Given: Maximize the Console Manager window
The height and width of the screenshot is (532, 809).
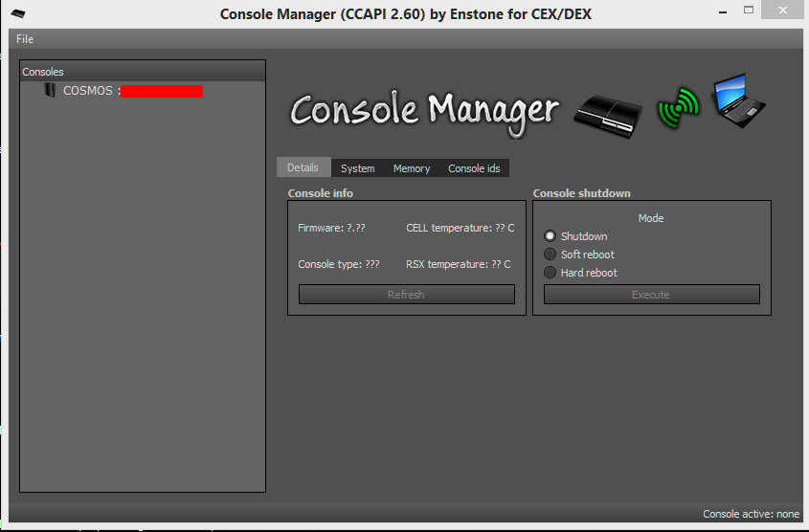Looking at the screenshot, I should [749, 11].
